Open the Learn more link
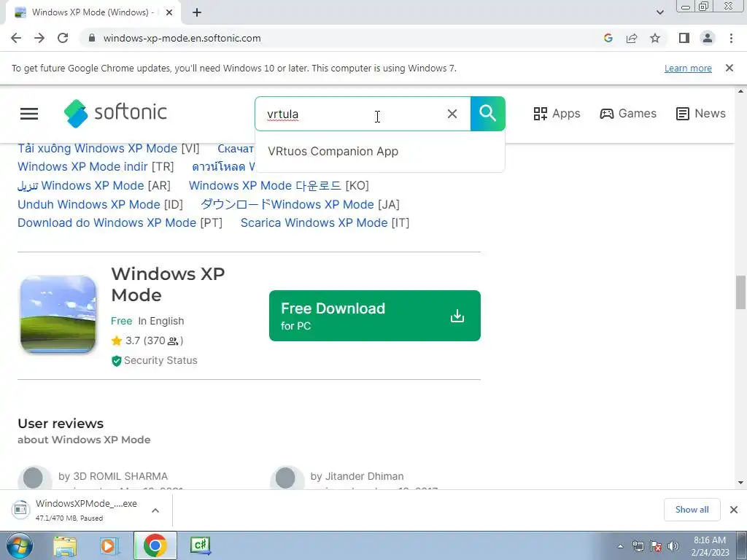The width and height of the screenshot is (747, 560). (688, 68)
